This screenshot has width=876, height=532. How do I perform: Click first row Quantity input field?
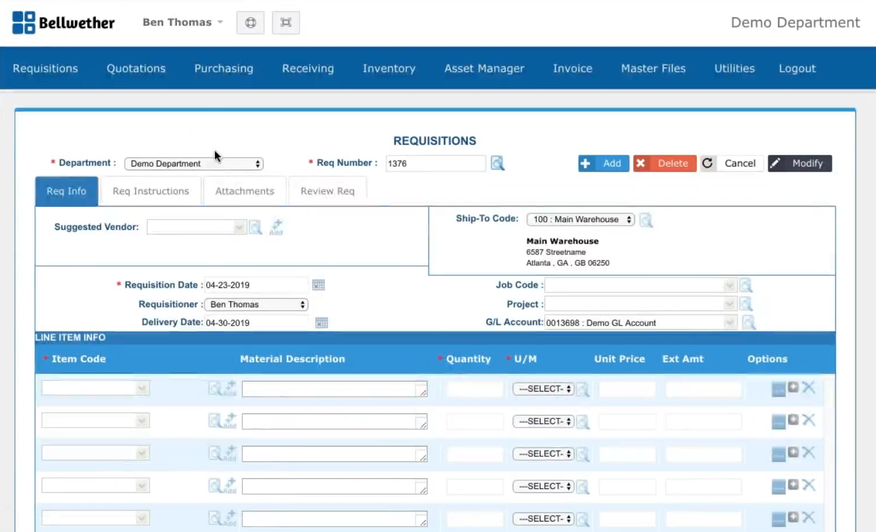tap(474, 389)
